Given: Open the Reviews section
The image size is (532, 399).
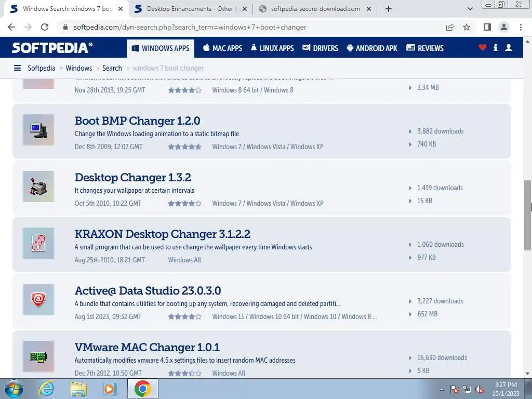Looking at the screenshot, I should click(x=425, y=48).
